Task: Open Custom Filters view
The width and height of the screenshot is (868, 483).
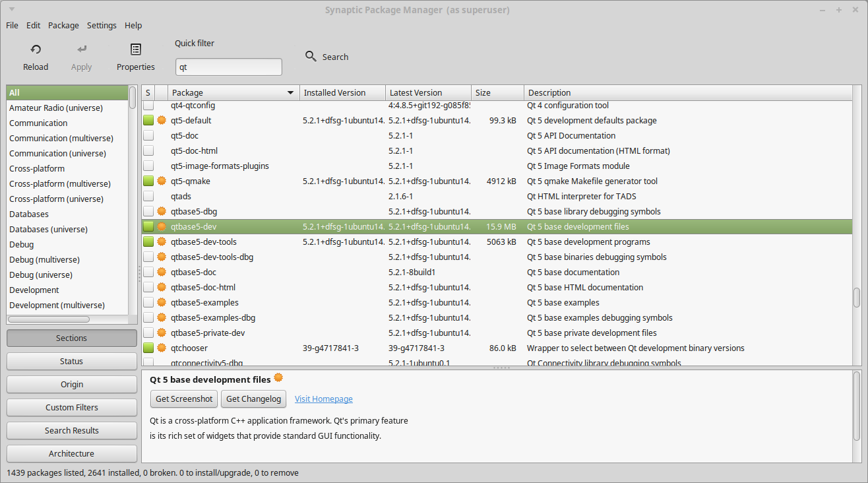Action: tap(72, 408)
